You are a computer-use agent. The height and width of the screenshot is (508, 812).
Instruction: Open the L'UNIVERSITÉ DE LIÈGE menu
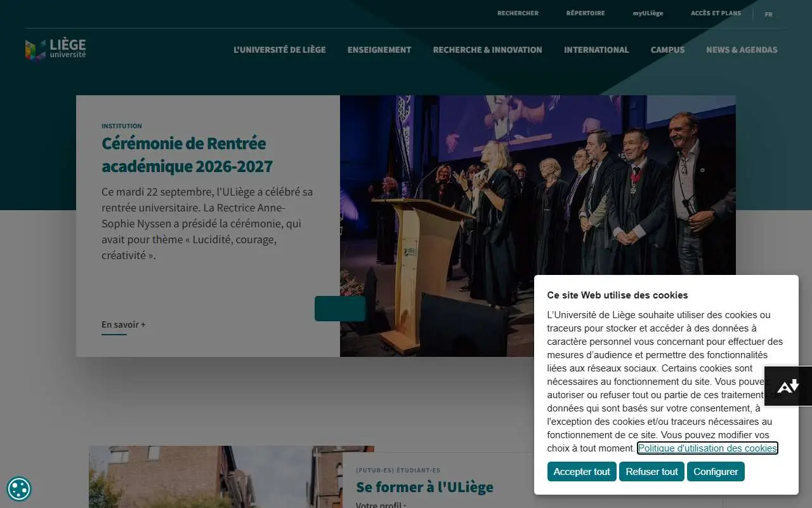tap(280, 50)
